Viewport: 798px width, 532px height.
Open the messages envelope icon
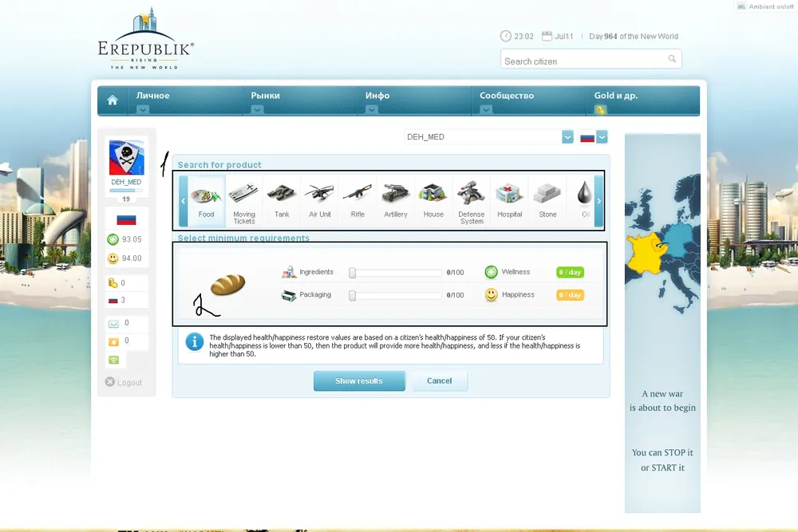tap(113, 324)
